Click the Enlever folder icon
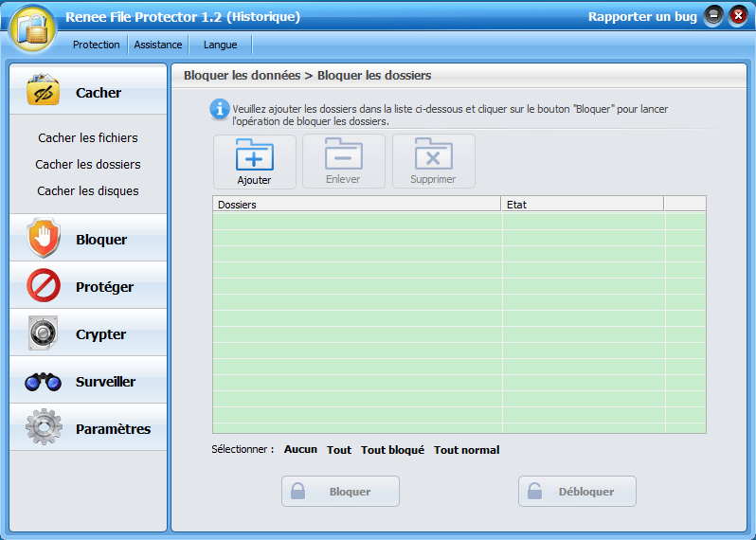756x540 pixels. [343, 154]
